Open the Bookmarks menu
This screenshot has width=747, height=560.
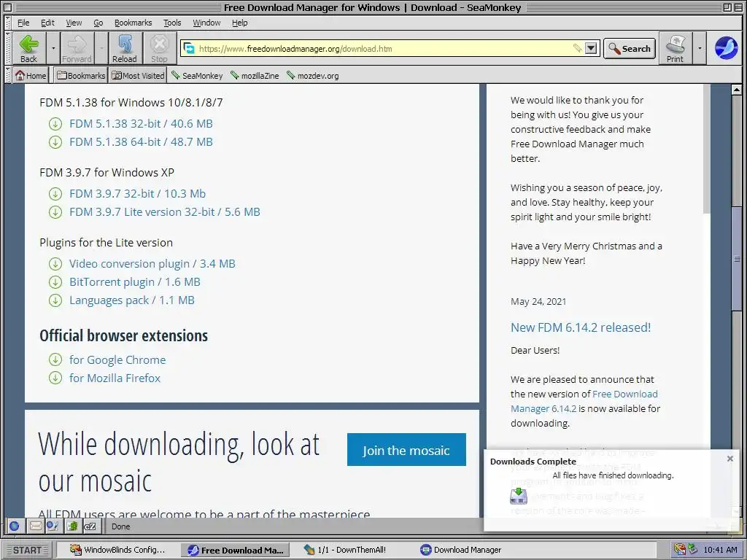133,23
